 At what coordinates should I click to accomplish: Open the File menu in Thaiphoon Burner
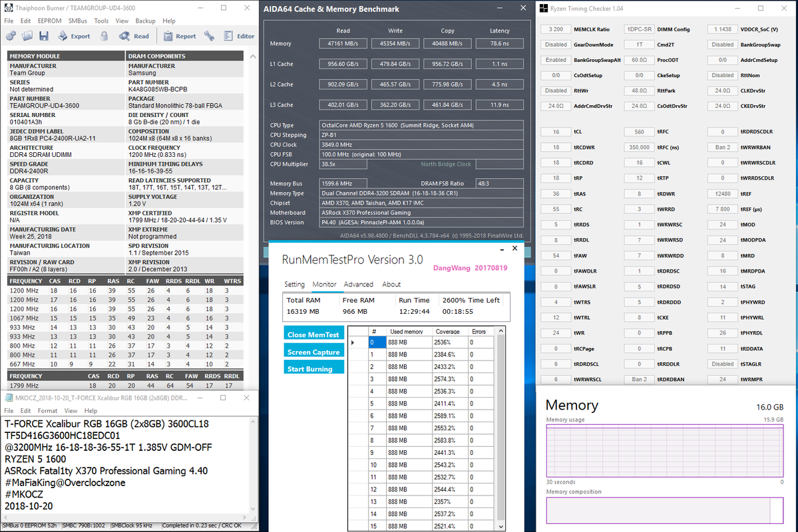click(9, 21)
